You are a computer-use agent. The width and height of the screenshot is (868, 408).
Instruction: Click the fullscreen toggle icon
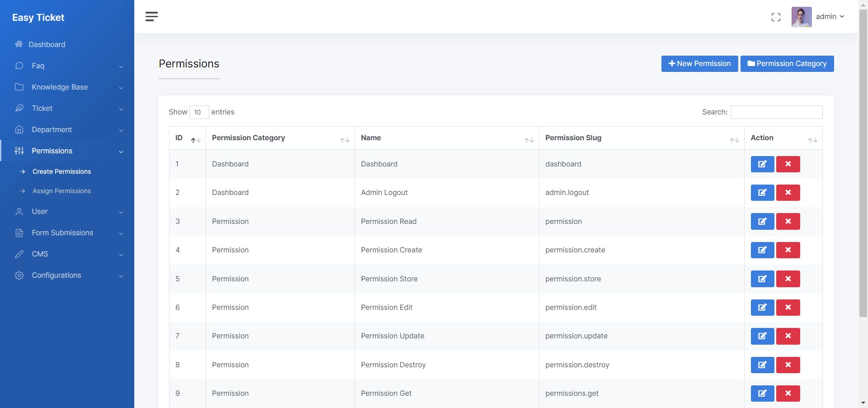[776, 17]
